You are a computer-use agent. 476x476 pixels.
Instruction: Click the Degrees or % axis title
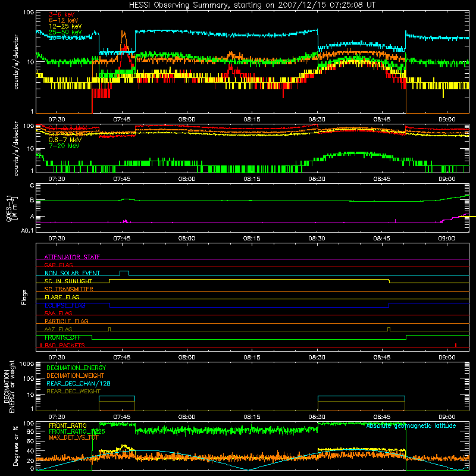[15, 446]
